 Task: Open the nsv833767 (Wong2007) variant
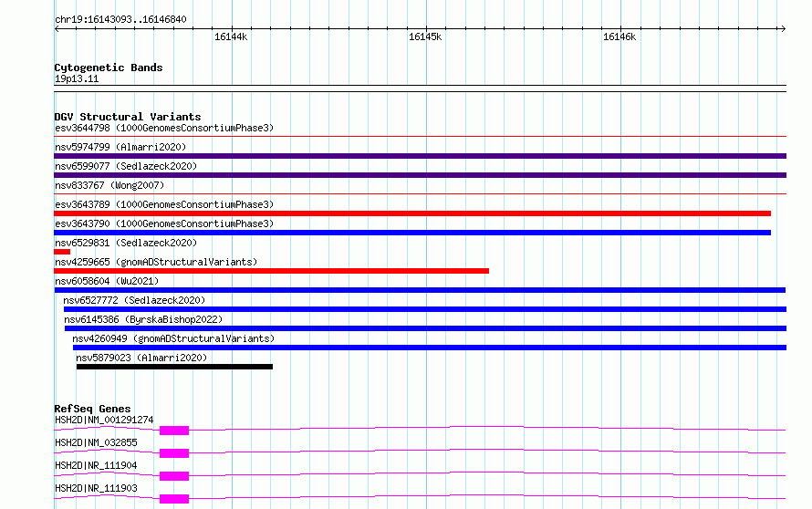[109, 185]
